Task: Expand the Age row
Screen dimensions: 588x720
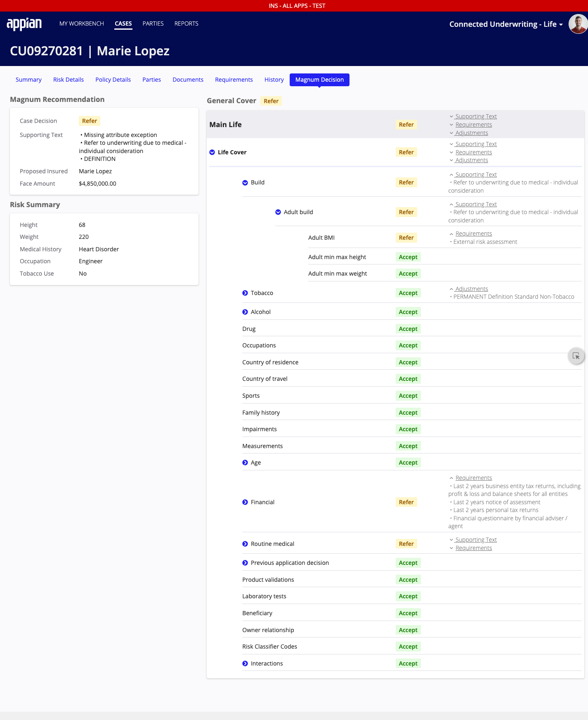Action: pos(245,463)
